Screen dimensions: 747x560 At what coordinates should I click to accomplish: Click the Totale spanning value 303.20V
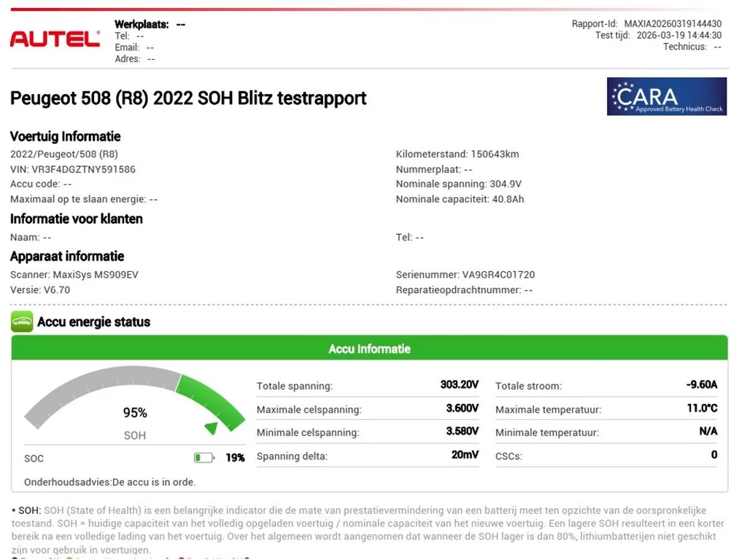[x=459, y=385]
